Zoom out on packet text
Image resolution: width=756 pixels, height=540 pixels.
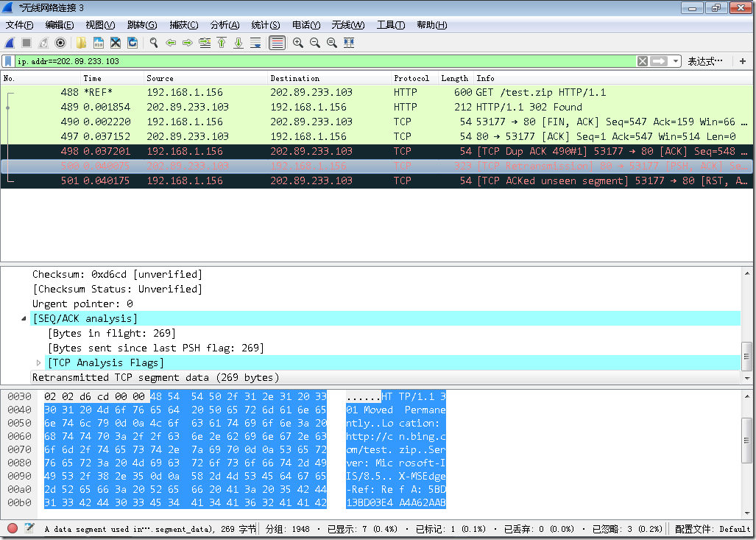(315, 43)
